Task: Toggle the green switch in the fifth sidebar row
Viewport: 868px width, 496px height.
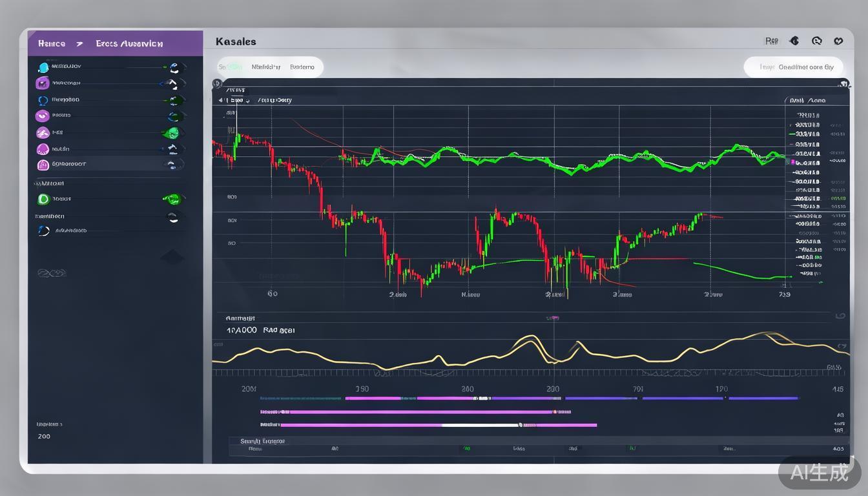Action: click(x=172, y=133)
